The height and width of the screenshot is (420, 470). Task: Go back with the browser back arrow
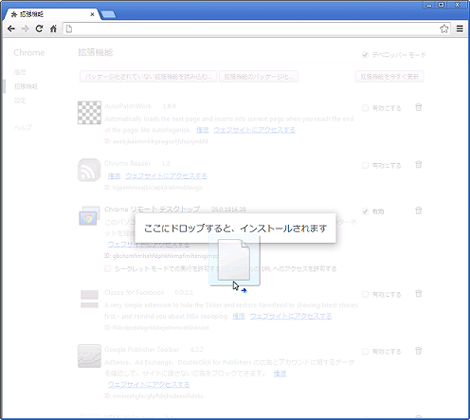tap(11, 29)
